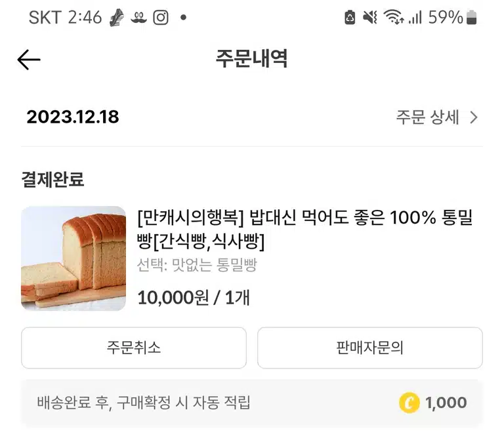Tap the yellow cash coin icon

(x=409, y=403)
